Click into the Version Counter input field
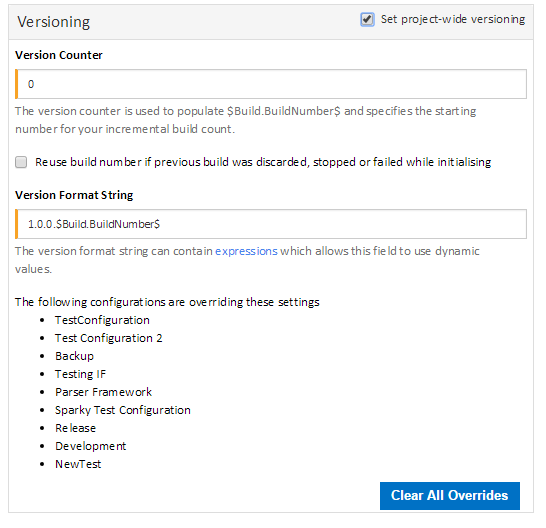This screenshot has width=546, height=528. pyautogui.click(x=271, y=84)
